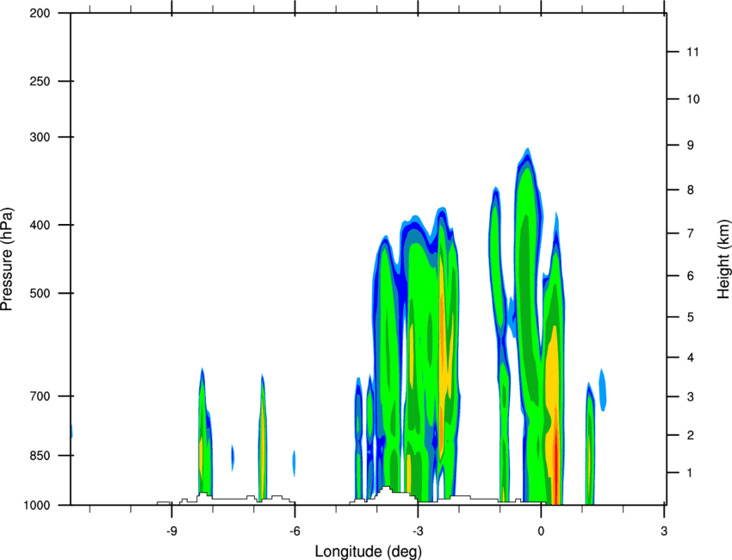
Task: Click the 300 pressure tick label
Action: (40, 137)
